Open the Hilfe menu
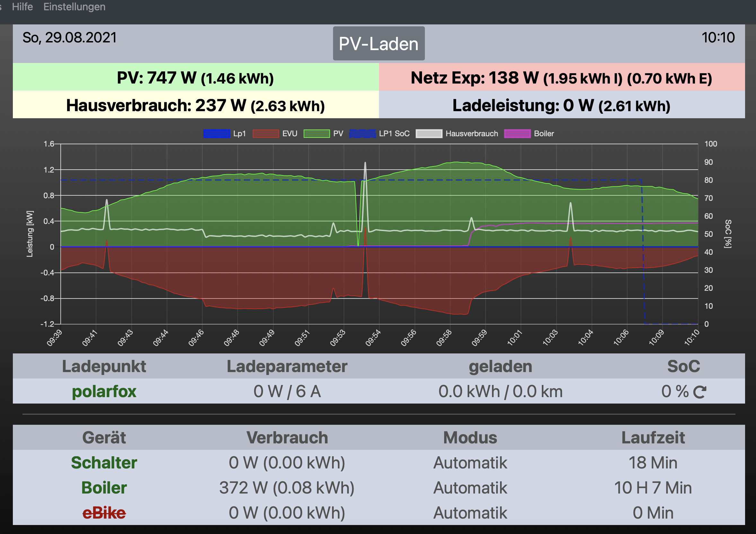The image size is (756, 534). (x=22, y=7)
